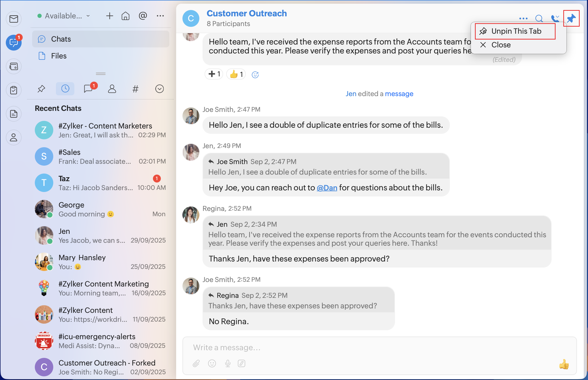Open the Mail icon in left sidebar
The width and height of the screenshot is (588, 380).
[x=14, y=19]
